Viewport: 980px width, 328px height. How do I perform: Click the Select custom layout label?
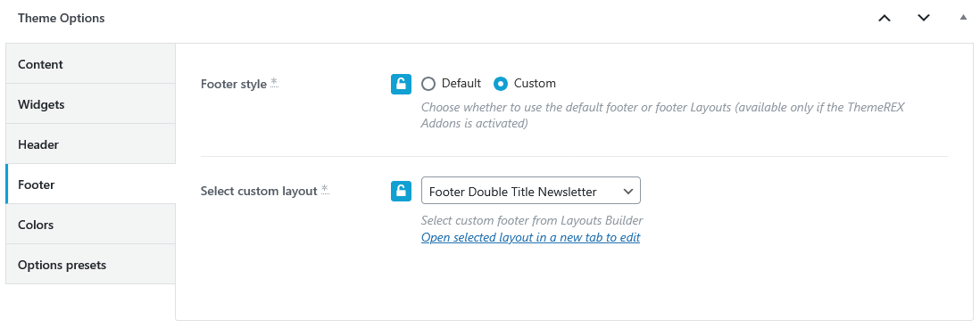coord(259,192)
